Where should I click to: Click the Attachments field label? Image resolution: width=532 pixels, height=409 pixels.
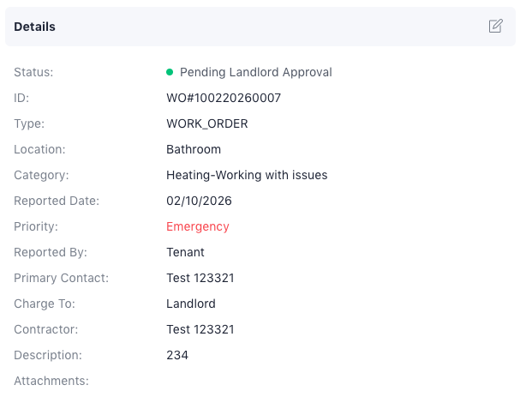pyautogui.click(x=51, y=381)
